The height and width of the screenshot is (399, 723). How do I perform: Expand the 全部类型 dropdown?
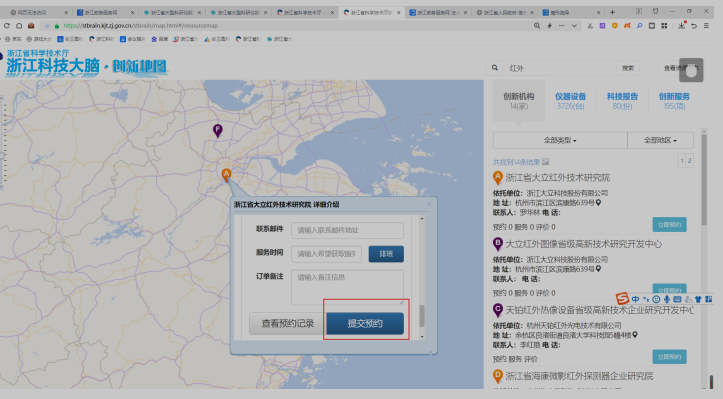click(x=560, y=140)
